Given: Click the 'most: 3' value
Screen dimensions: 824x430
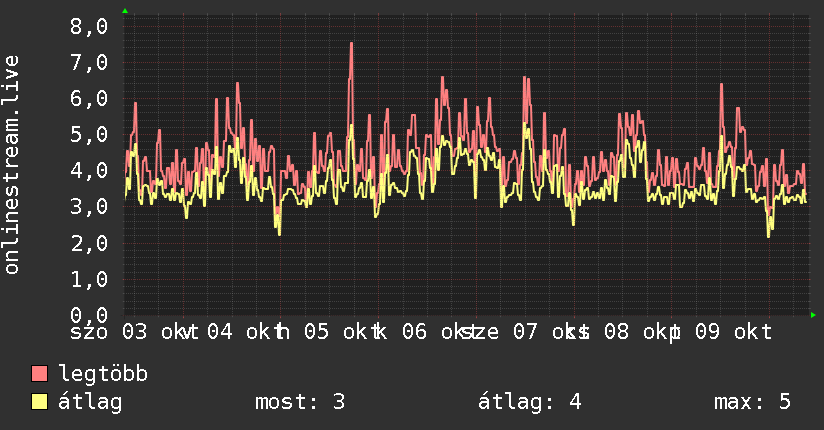Looking at the screenshot, I should [x=300, y=402].
